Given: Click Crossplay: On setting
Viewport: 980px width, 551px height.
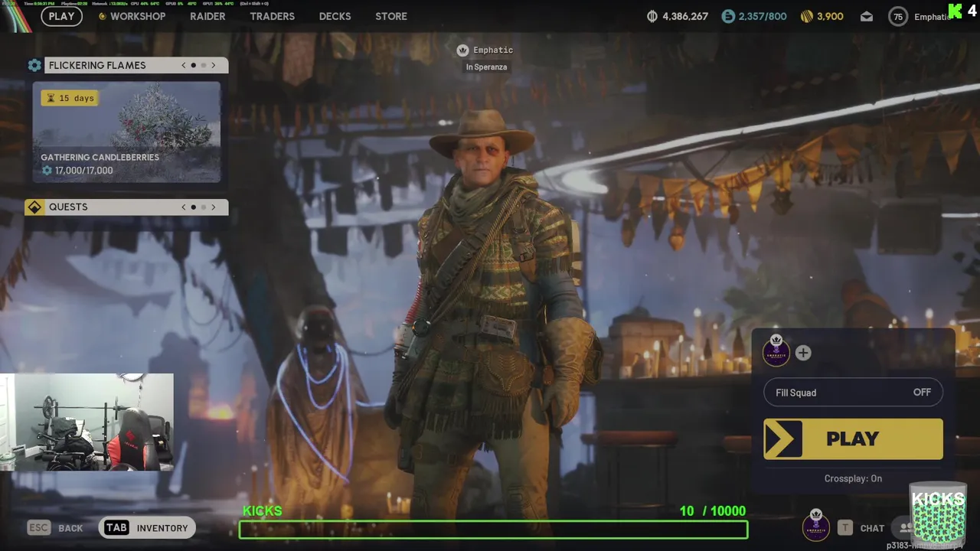Looking at the screenshot, I should [853, 478].
